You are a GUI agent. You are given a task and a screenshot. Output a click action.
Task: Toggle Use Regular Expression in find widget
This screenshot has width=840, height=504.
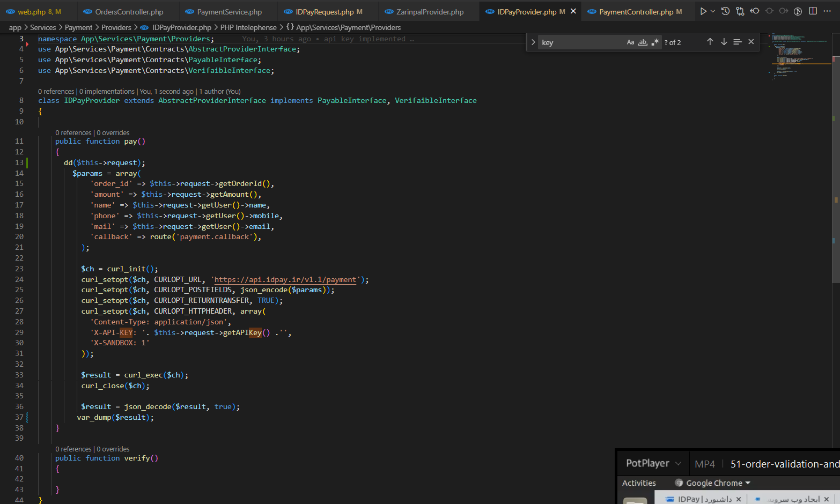tap(655, 42)
